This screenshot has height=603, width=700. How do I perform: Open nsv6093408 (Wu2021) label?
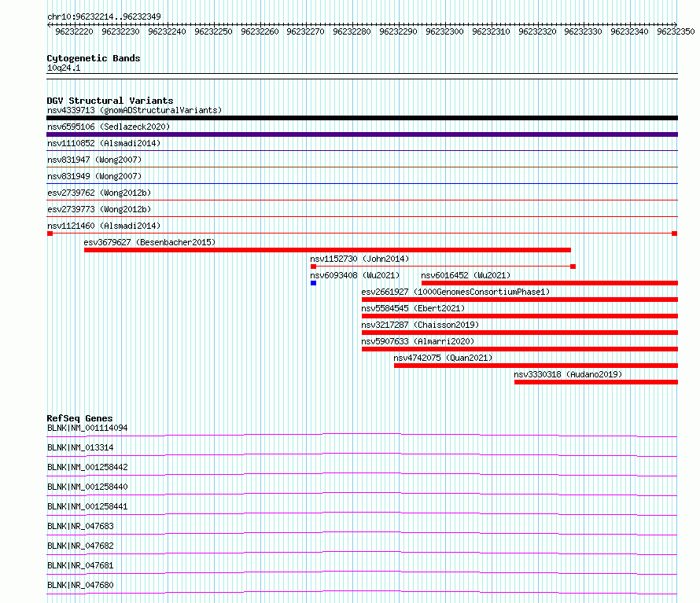pos(355,275)
